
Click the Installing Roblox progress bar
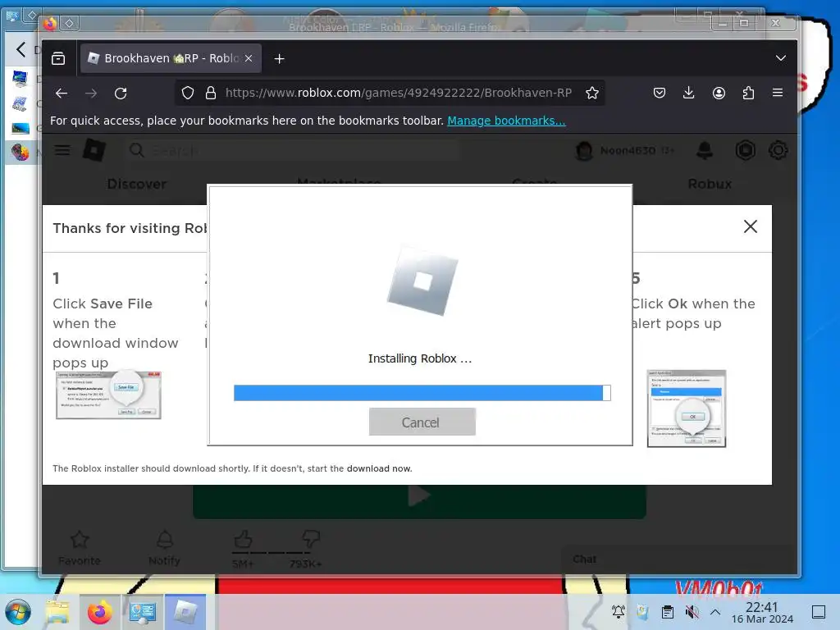click(422, 393)
